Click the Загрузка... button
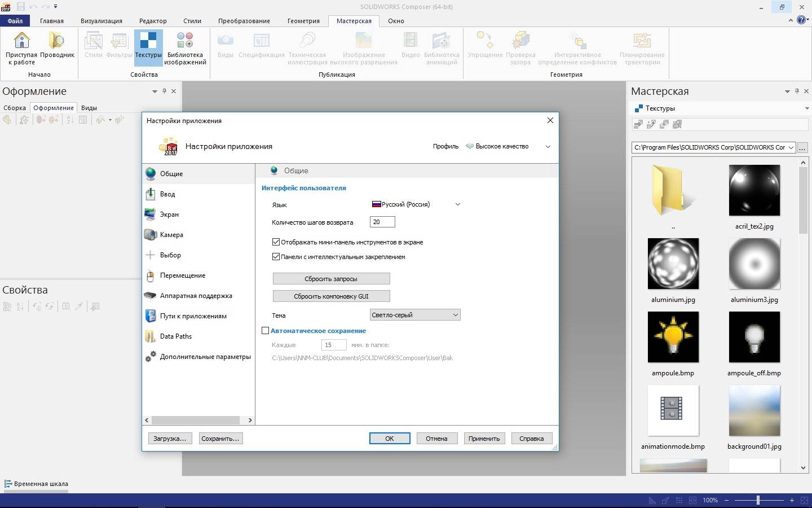 tap(170, 439)
